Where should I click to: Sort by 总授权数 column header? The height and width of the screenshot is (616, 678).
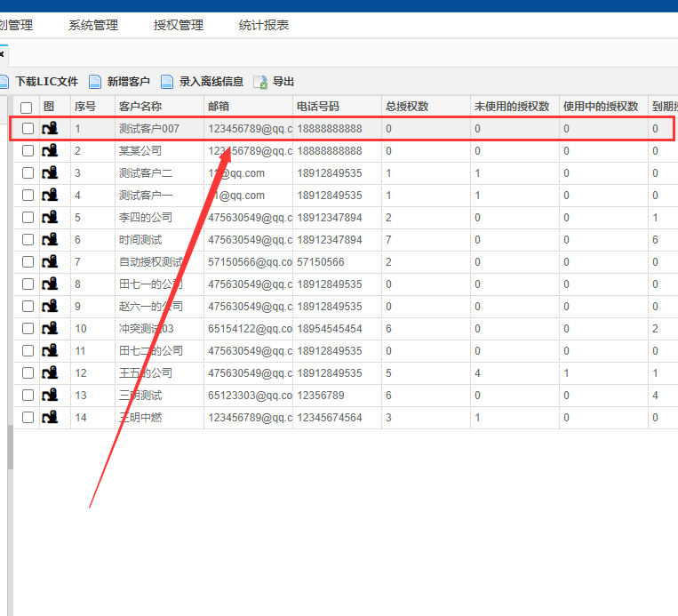(x=407, y=107)
